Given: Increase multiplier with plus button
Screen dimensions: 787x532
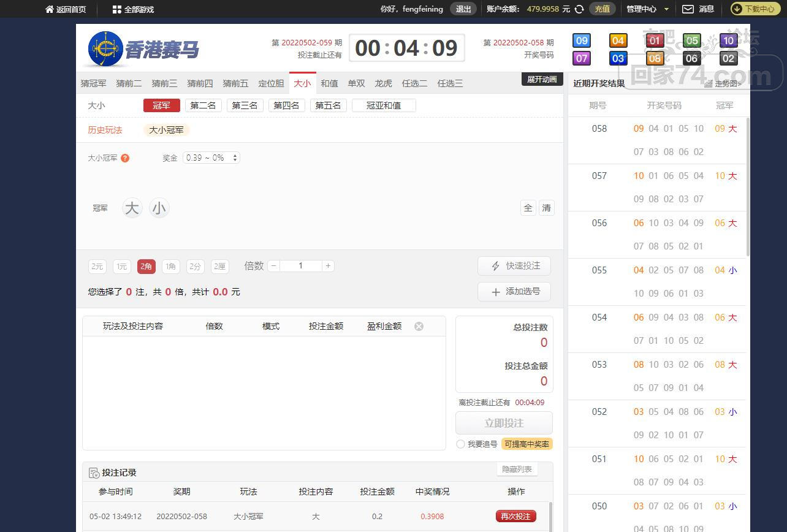Looking at the screenshot, I should 328,265.
